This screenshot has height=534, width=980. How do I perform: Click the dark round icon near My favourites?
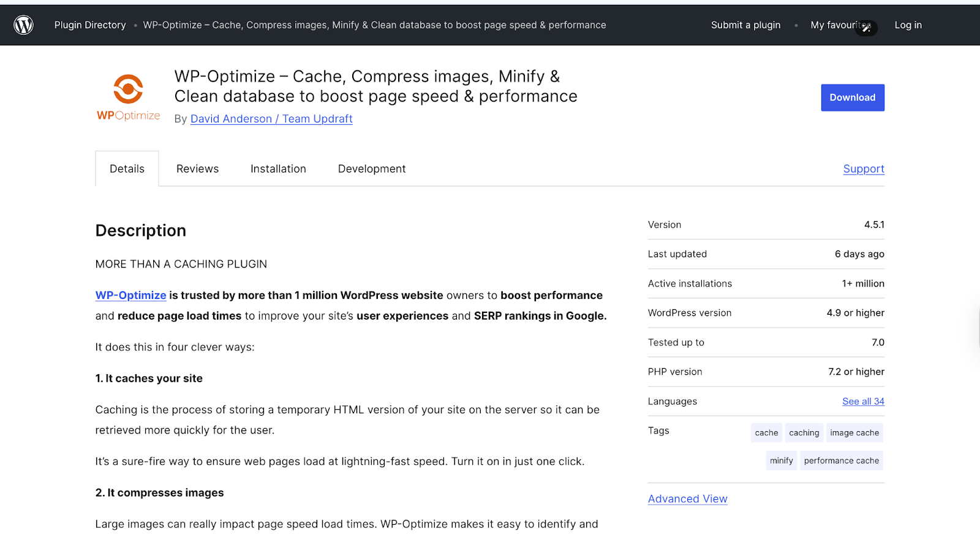[866, 28]
